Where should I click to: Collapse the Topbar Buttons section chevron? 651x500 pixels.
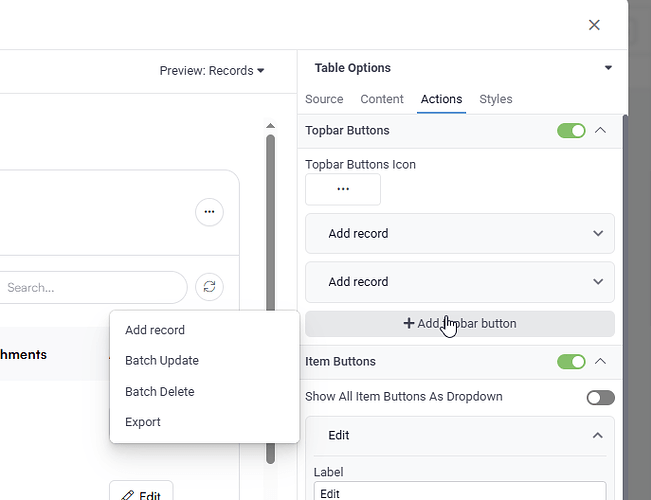click(600, 130)
